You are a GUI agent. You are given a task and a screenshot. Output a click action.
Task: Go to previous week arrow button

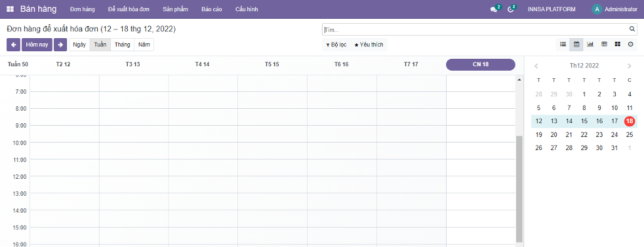tap(14, 45)
